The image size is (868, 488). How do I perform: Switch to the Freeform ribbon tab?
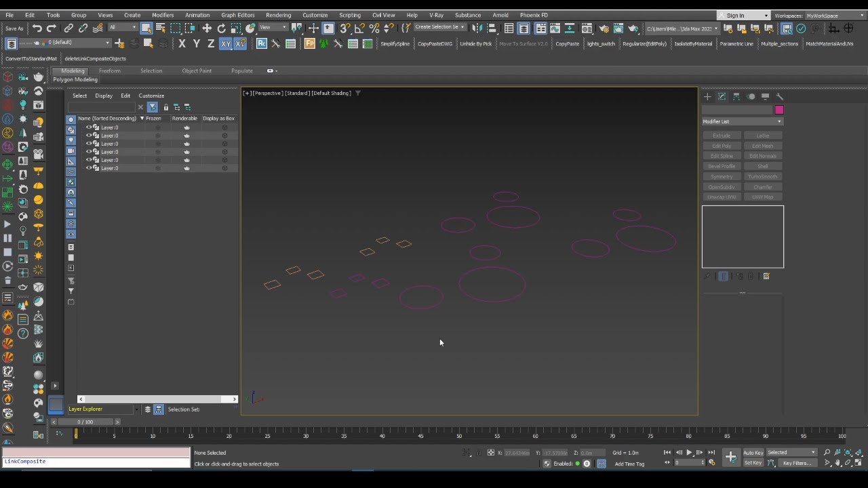[110, 70]
